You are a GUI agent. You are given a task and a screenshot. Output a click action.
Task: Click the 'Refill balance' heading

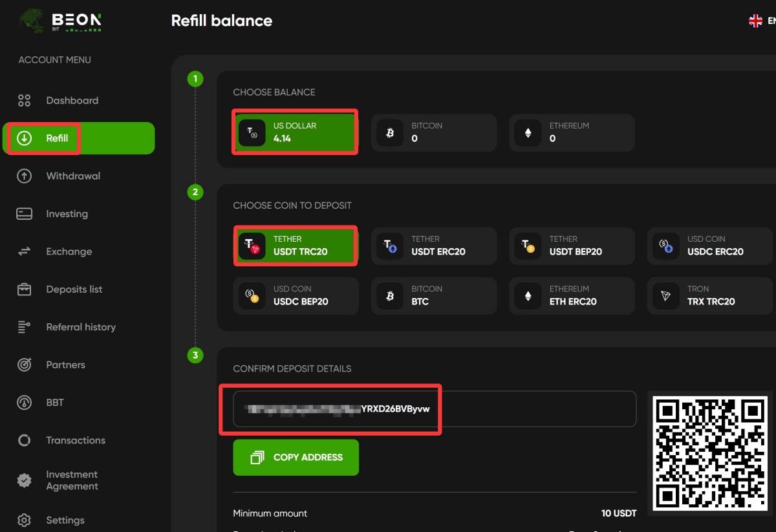[x=222, y=21]
